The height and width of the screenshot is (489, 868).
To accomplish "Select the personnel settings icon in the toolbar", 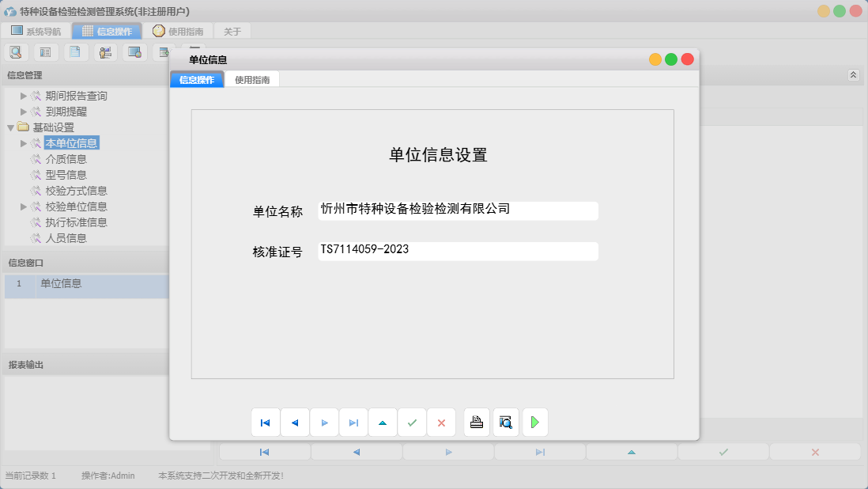I will pos(104,51).
